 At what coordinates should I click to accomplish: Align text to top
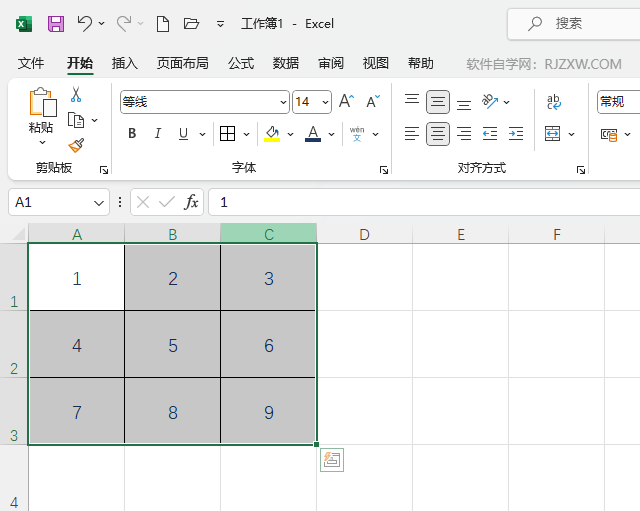coord(412,99)
